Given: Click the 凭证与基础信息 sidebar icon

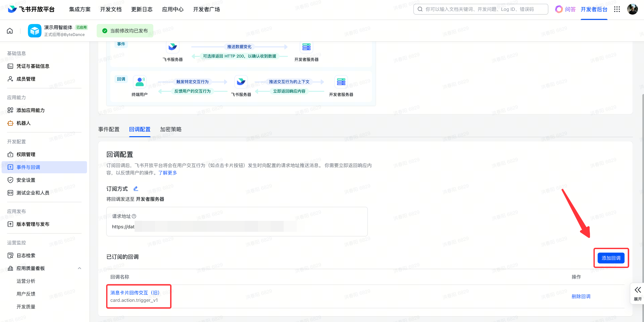Looking at the screenshot, I should pyautogui.click(x=11, y=66).
